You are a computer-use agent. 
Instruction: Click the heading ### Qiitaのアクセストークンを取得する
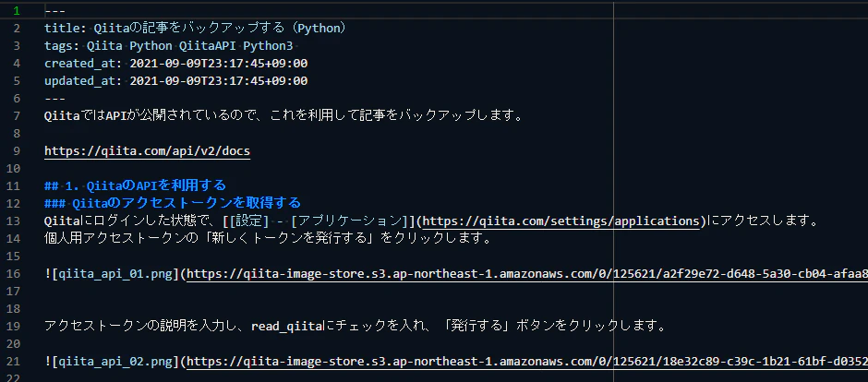pos(173,203)
